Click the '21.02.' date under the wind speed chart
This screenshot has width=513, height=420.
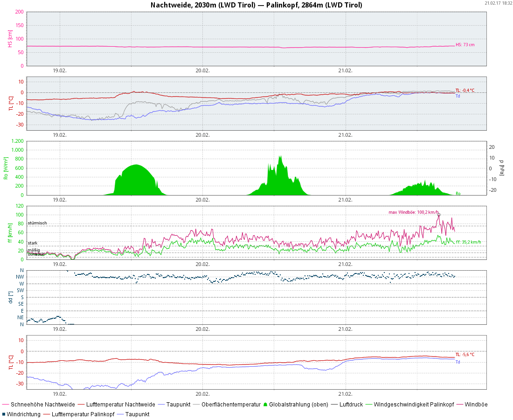[x=345, y=264]
